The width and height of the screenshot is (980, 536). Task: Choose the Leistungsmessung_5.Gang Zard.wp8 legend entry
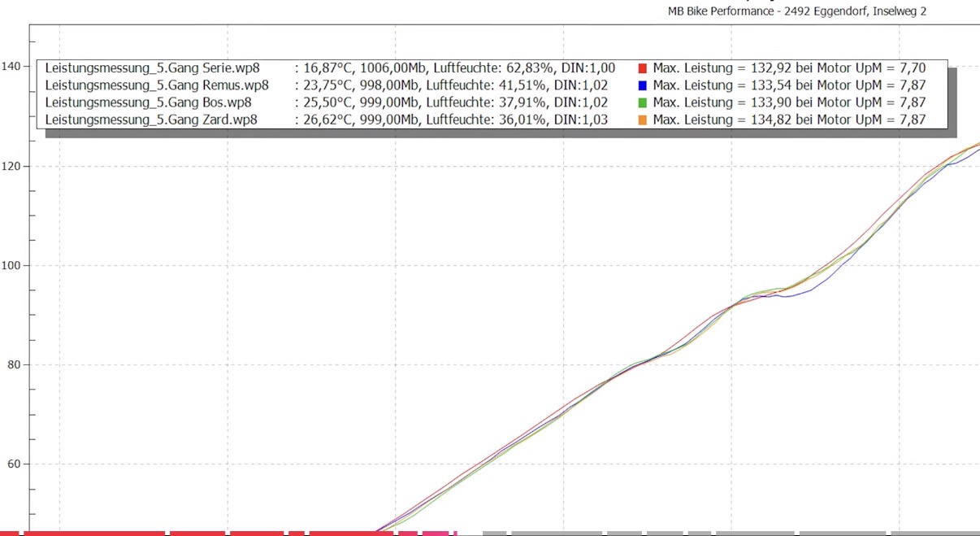150,120
